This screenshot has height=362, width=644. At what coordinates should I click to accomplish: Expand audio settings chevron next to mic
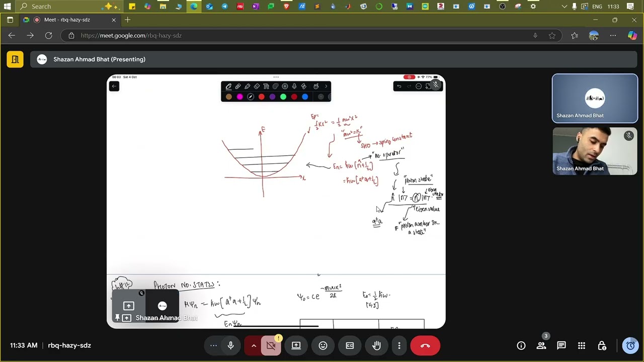coord(254,345)
